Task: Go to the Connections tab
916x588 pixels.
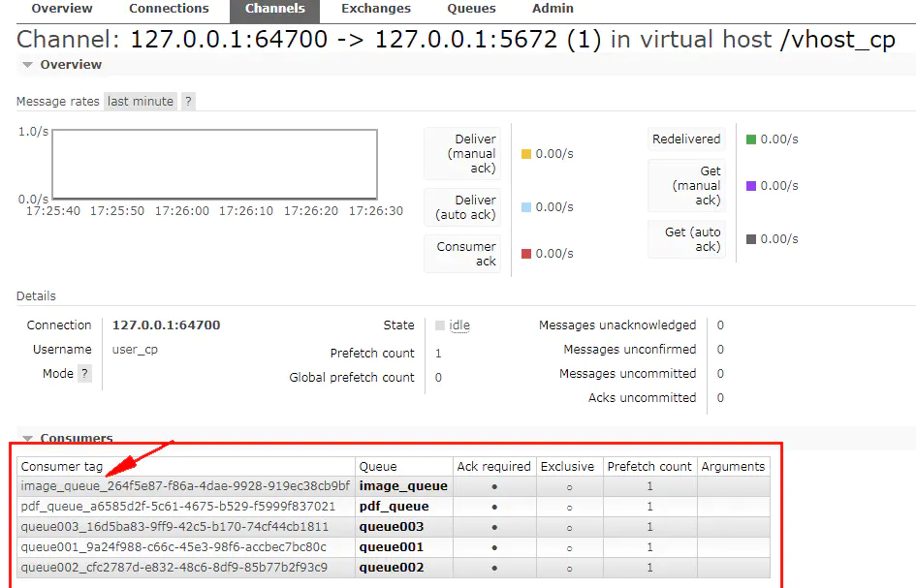Action: coord(169,9)
